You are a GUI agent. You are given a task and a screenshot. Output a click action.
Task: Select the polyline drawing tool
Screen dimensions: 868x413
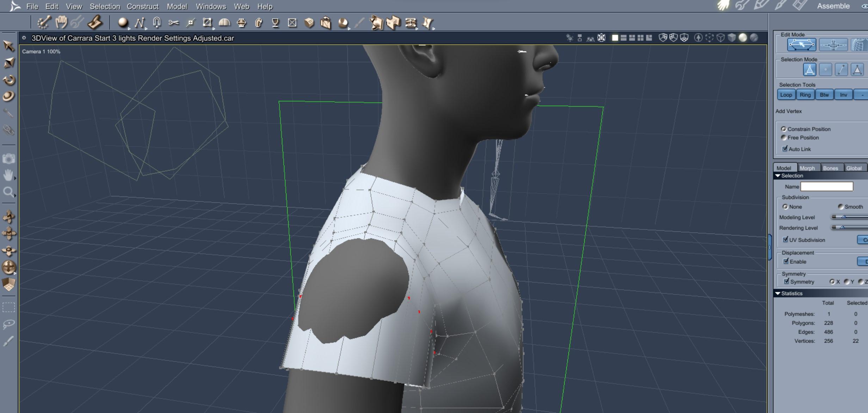[x=140, y=23]
